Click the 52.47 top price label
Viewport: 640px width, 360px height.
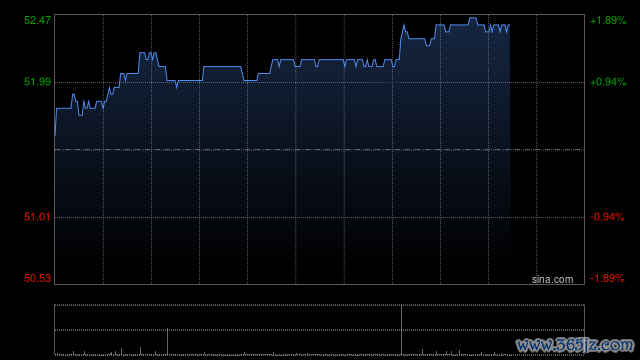pyautogui.click(x=37, y=20)
